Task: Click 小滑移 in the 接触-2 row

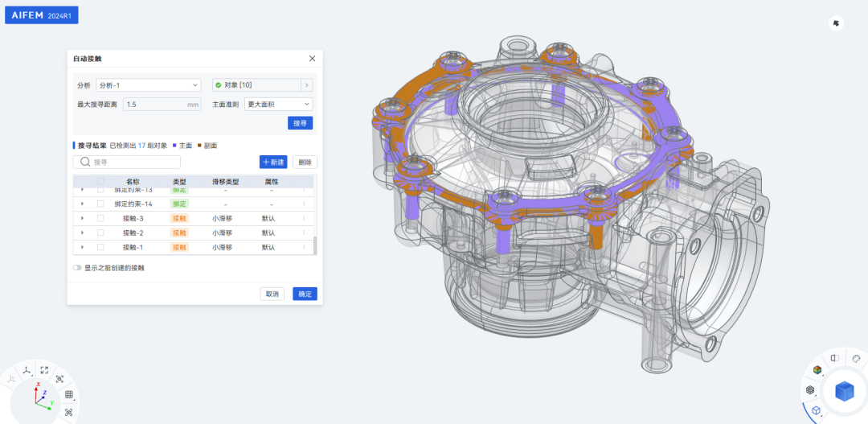Action: [x=222, y=233]
